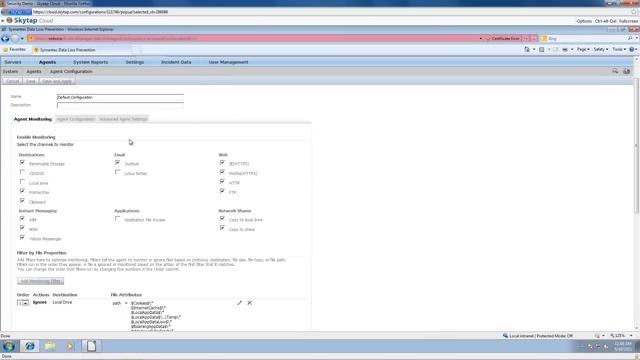The width and height of the screenshot is (640, 360).
Task: Switch to the Agent Configuration tab
Action: pos(76,119)
